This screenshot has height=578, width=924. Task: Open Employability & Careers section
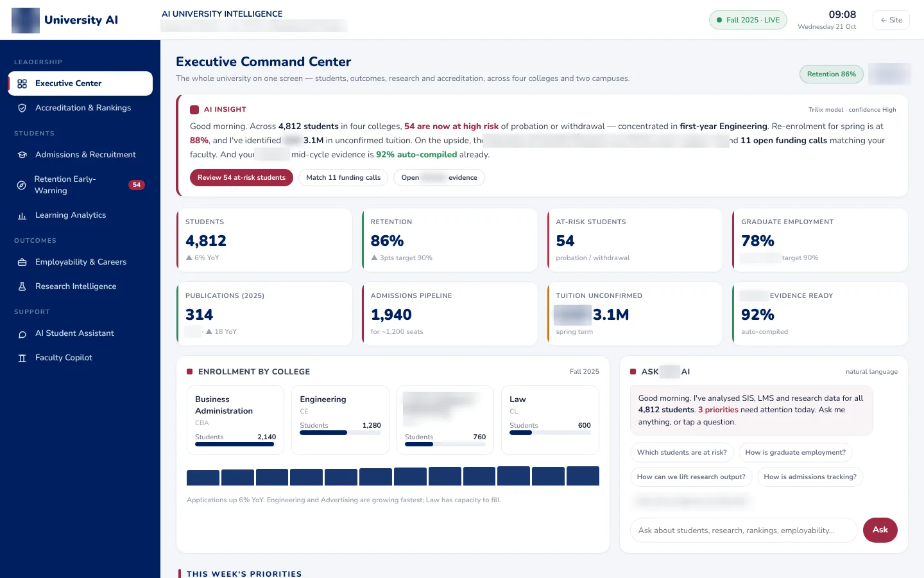pyautogui.click(x=80, y=262)
